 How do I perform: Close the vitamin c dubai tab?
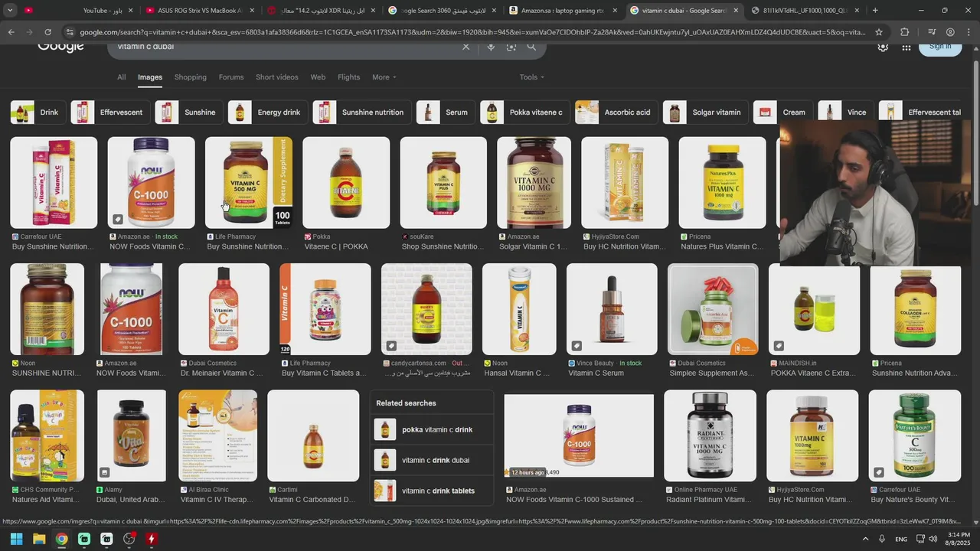(x=737, y=11)
